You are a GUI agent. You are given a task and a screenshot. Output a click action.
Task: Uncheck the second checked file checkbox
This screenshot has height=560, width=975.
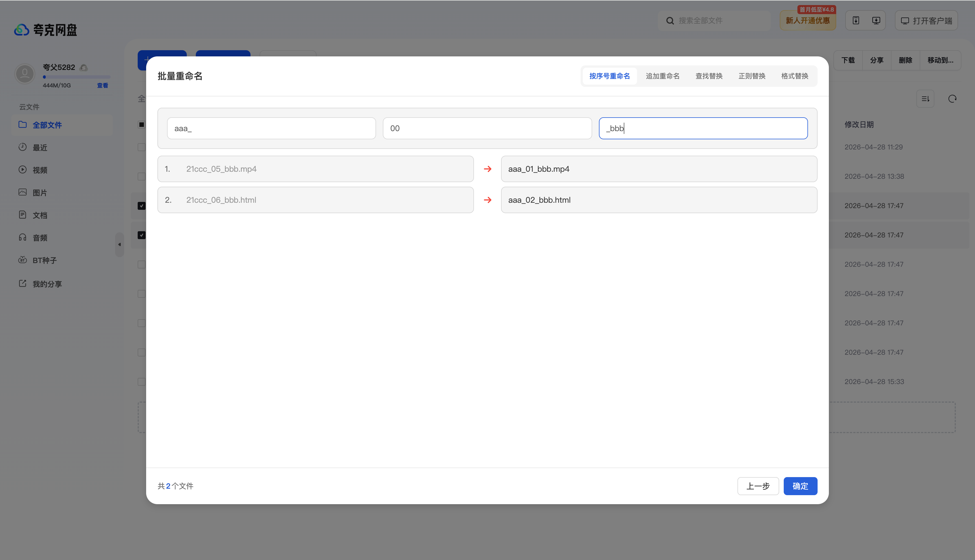(142, 235)
